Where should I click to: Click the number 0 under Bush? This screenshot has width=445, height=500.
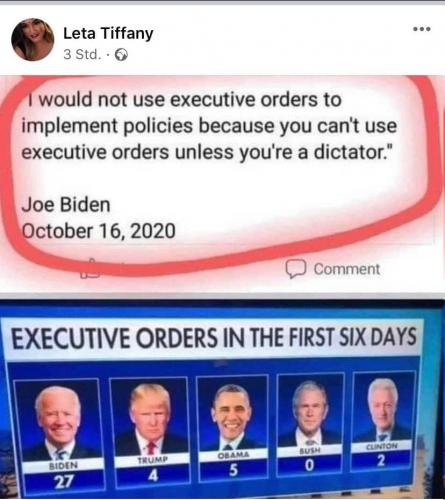[309, 465]
